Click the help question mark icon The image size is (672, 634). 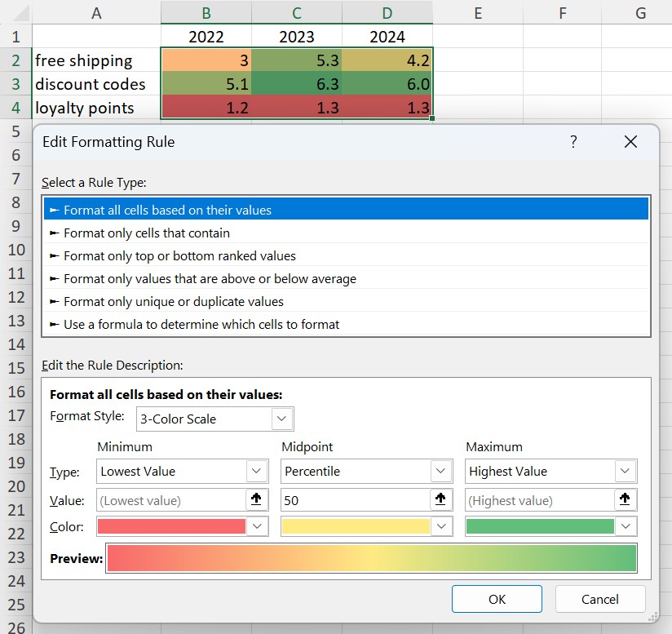573,142
